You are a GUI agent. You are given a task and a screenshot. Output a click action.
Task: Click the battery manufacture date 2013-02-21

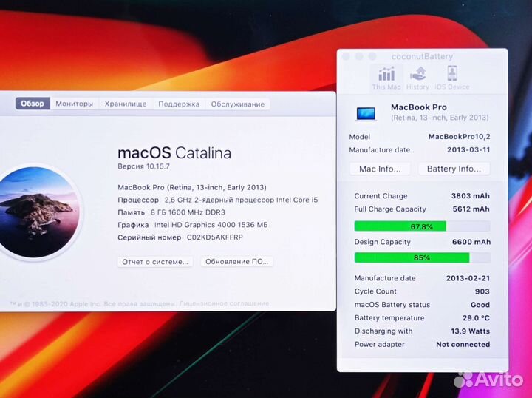pos(468,278)
